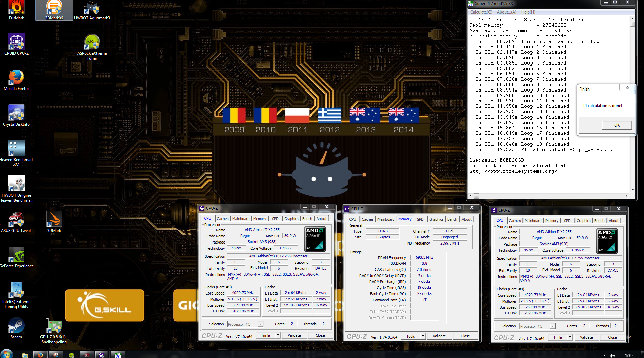Open Tools dropdown arrow in rightmost CPU-Z window
The height and width of the screenshot is (358, 644).
point(570,337)
